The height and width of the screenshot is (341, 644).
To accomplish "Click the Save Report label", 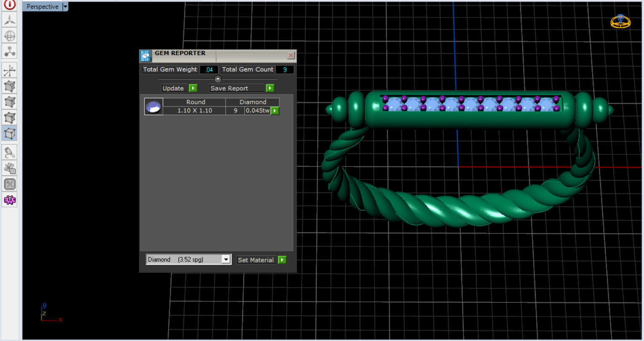I will click(x=237, y=88).
